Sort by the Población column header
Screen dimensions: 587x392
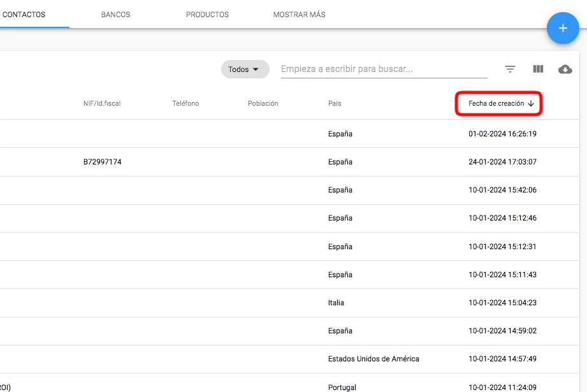263,103
